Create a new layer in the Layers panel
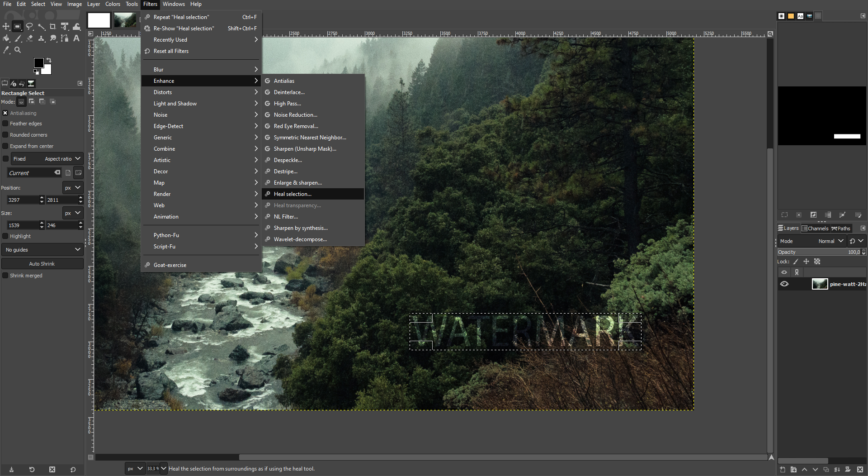Image resolution: width=868 pixels, height=476 pixels. click(783, 470)
